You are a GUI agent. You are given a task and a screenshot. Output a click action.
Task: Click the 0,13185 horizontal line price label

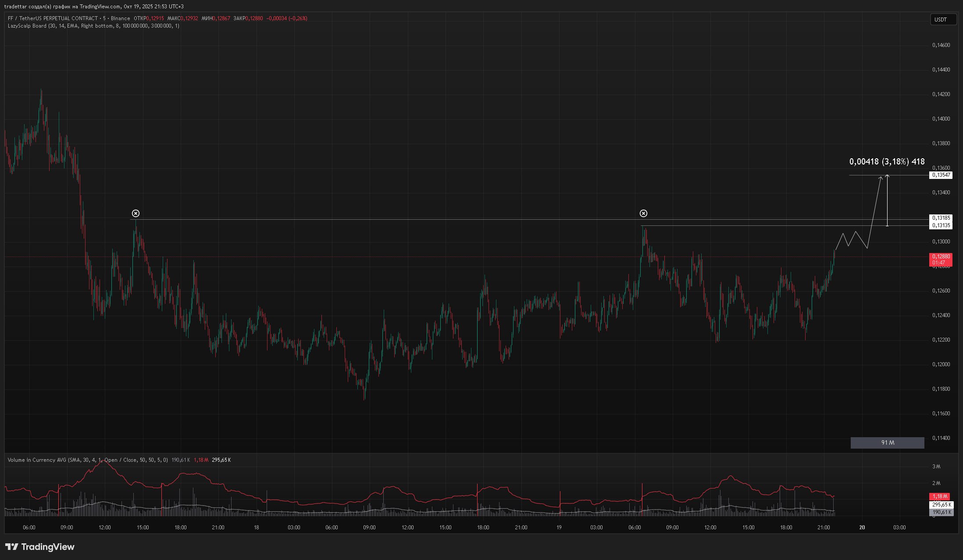pos(941,218)
